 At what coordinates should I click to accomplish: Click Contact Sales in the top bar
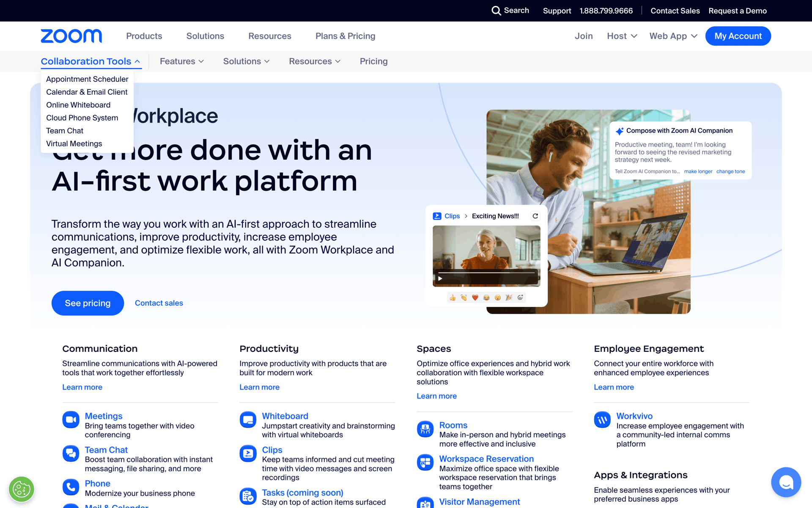(x=675, y=11)
